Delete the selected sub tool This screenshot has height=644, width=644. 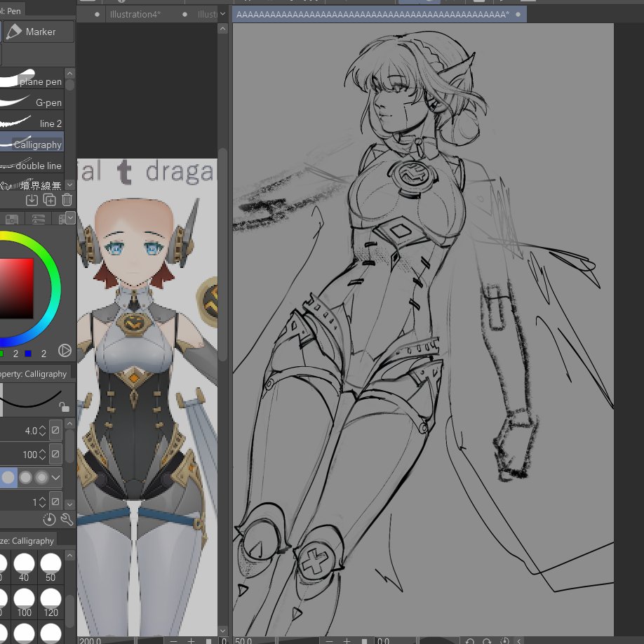(x=67, y=200)
